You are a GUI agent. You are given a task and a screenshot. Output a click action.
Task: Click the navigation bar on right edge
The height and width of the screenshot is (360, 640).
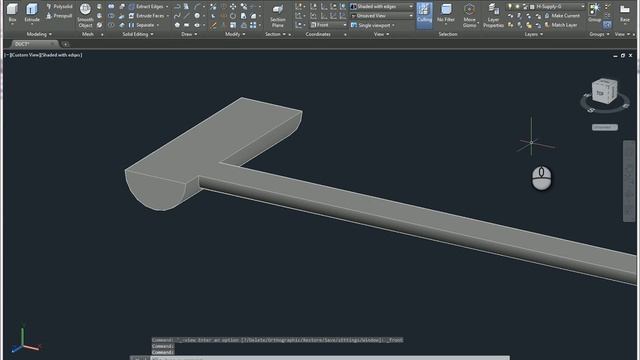pyautogui.click(x=629, y=181)
